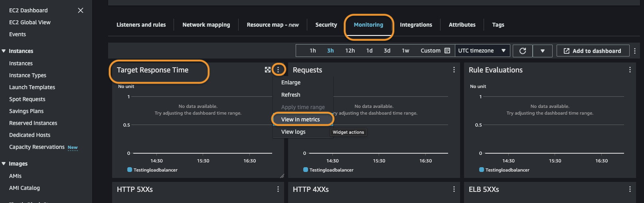
Task: Choose Custom time range
Action: [x=431, y=51]
